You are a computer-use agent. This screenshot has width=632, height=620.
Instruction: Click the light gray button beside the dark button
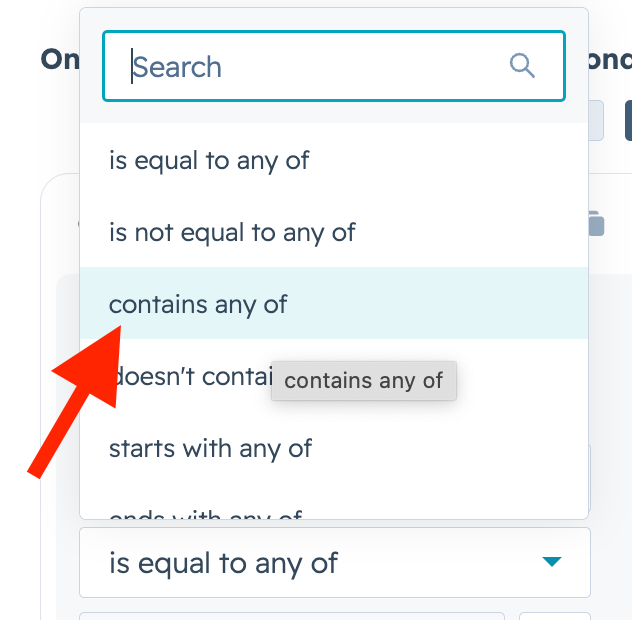pos(597,121)
